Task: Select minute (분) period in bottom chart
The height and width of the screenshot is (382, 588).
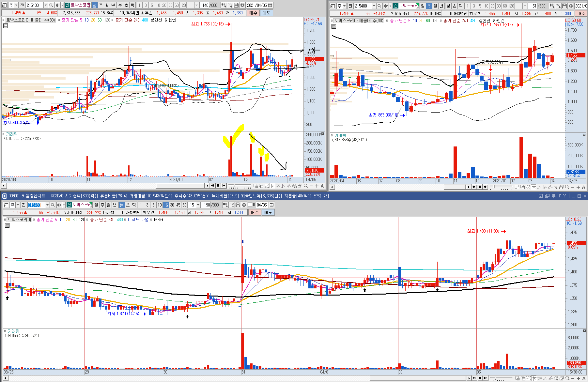Action: pyautogui.click(x=122, y=205)
